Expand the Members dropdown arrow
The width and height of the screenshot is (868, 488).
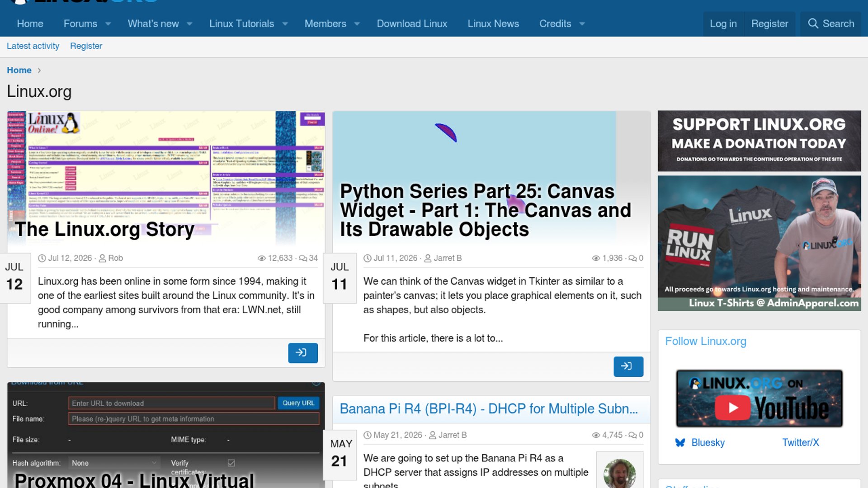(357, 23)
